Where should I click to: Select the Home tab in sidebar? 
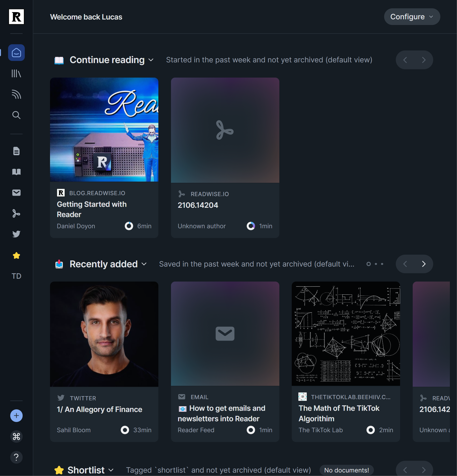(16, 53)
